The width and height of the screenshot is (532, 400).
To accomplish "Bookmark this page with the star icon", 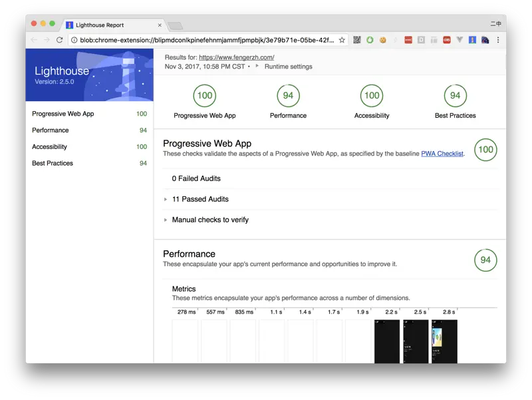I will click(x=342, y=40).
